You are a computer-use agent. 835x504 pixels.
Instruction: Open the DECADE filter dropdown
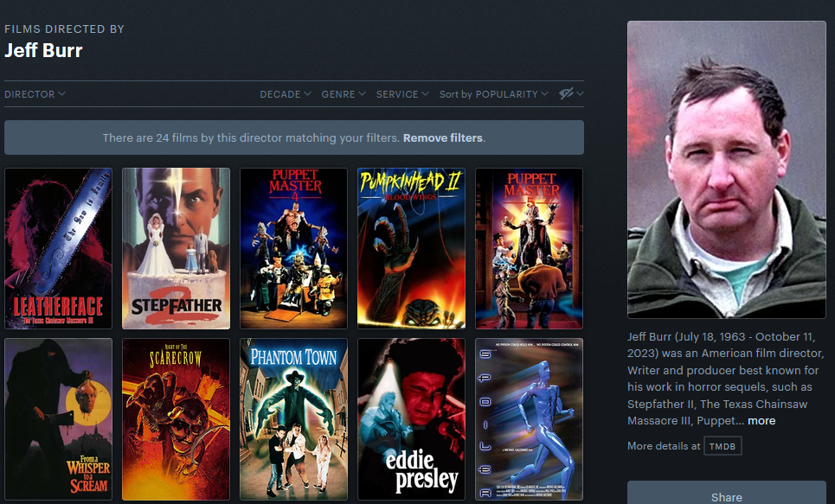click(x=286, y=94)
